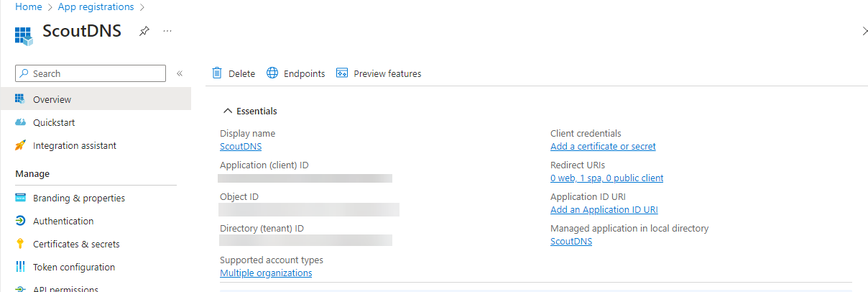This screenshot has height=292, width=868.
Task: Collapse the sidebar menu with the double chevron
Action: [180, 73]
